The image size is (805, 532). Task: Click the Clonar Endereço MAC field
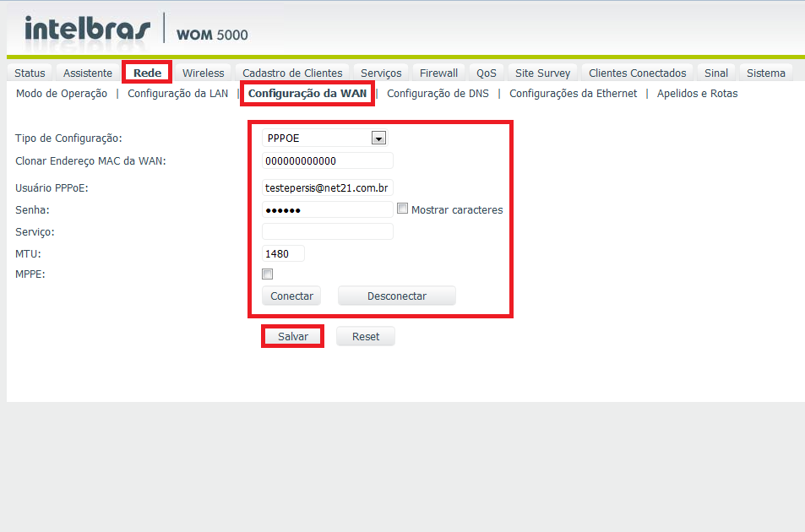[328, 161]
